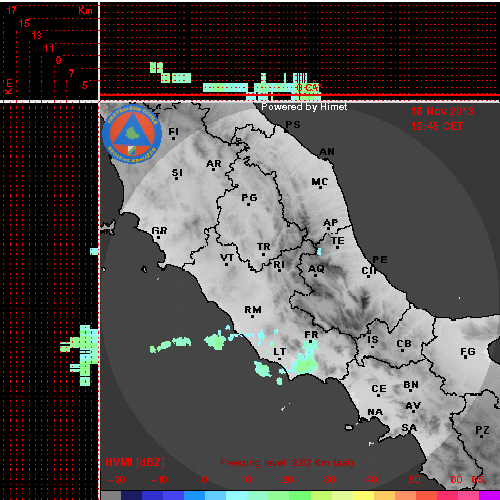Click the PZ city label
This screenshot has height=500, width=500.
(x=482, y=430)
